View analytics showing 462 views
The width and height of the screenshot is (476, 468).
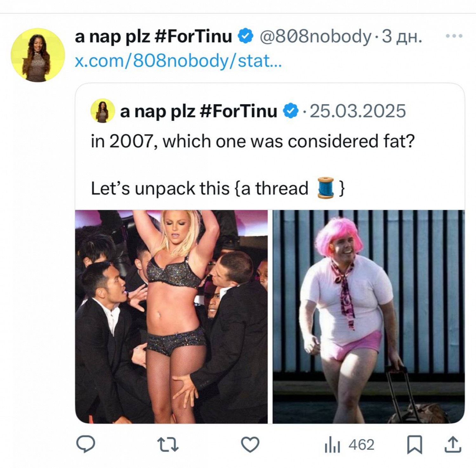(x=349, y=445)
